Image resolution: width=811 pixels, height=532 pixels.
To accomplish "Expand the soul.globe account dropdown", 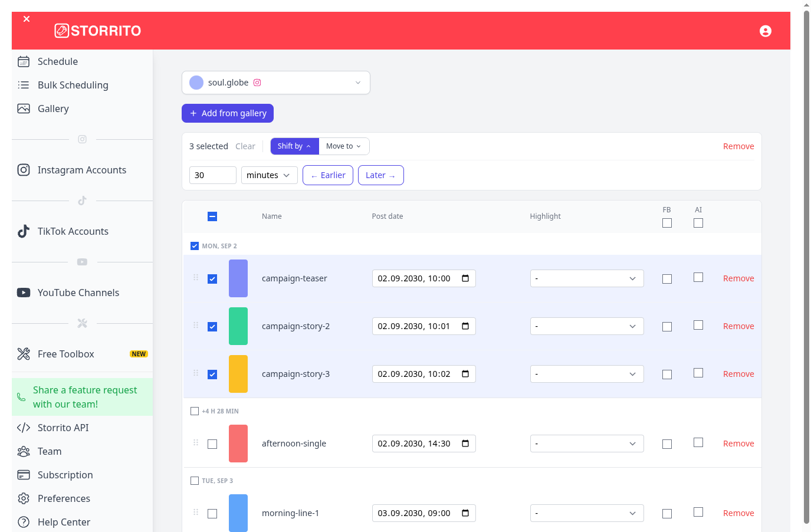I will (x=276, y=83).
